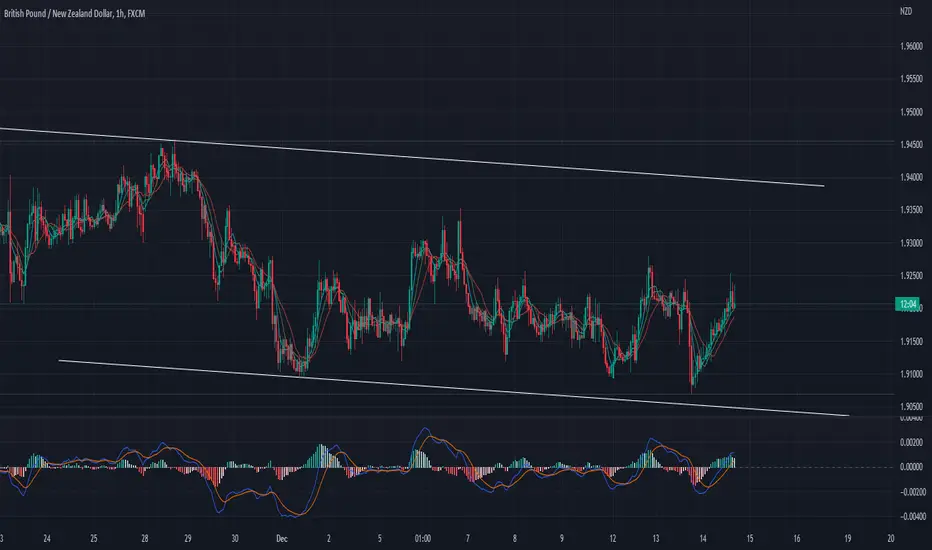
Task: Click the 14 date on time axis
Action: (703, 539)
